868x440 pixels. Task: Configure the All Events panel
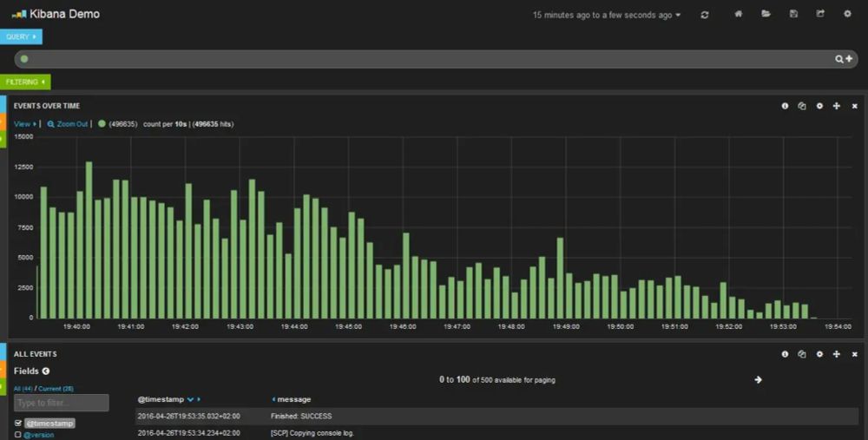point(819,354)
